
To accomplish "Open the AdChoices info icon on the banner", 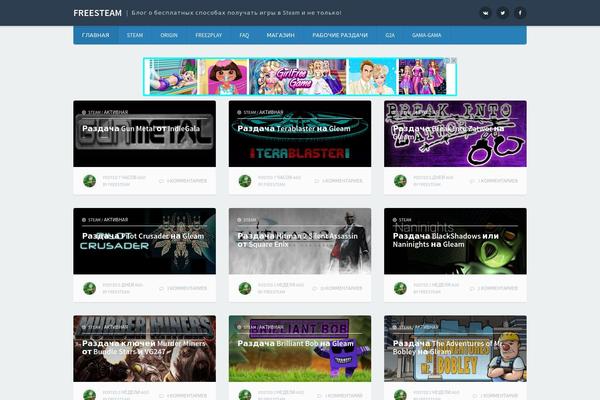I will [x=448, y=60].
